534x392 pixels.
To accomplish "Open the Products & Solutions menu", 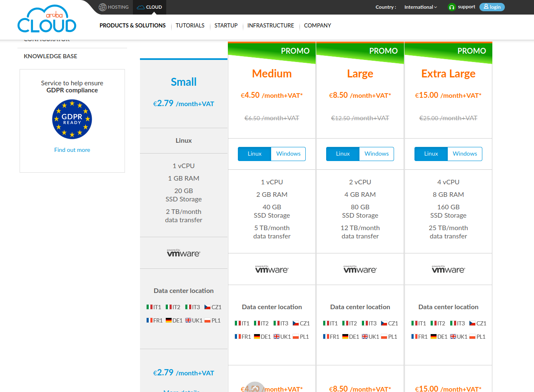I will coord(132,25).
